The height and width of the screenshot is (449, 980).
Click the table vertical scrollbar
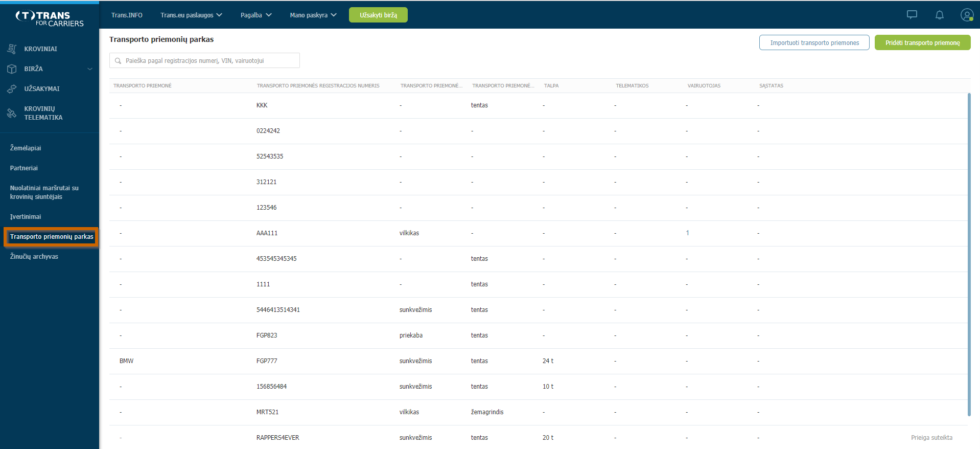click(969, 254)
